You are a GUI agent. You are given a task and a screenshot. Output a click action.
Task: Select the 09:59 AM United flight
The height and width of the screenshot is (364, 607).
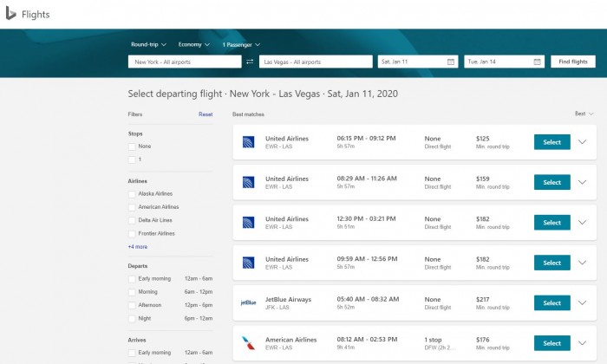pos(552,263)
